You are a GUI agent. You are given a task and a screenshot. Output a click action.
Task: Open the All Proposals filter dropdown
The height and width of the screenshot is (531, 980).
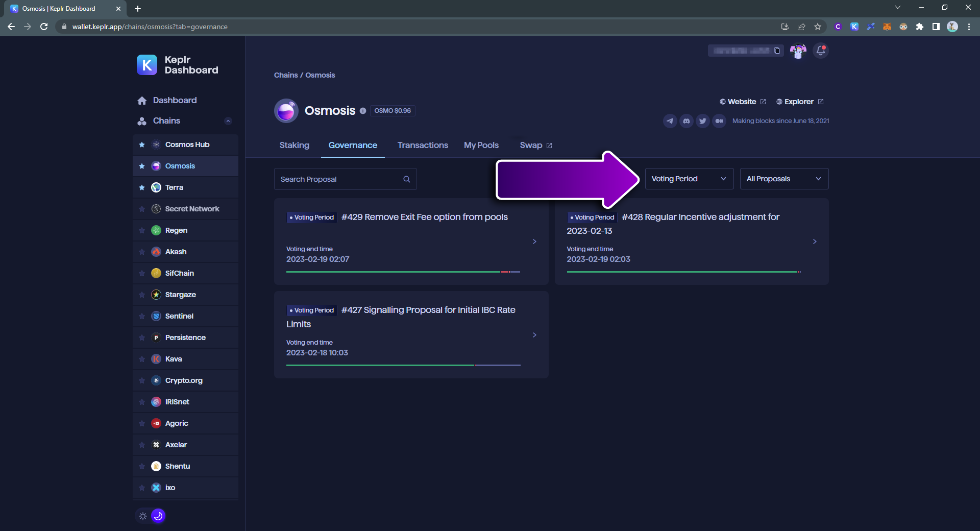784,179
